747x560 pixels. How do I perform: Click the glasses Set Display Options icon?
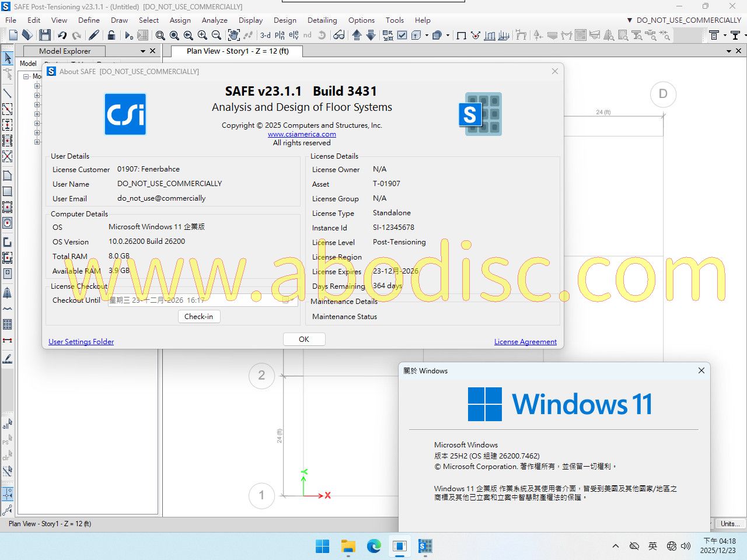tap(338, 36)
